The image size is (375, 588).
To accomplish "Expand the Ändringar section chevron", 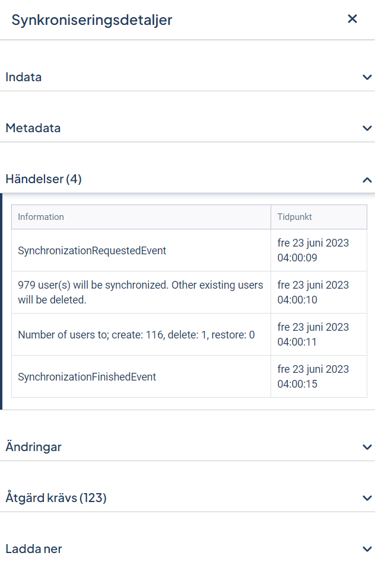I will click(x=367, y=447).
